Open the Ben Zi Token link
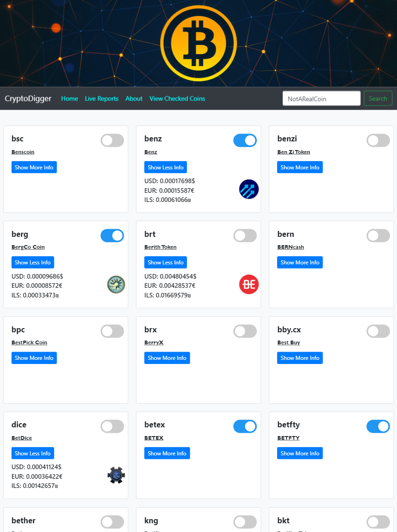Screen dimensions: 397x532 click(x=294, y=151)
